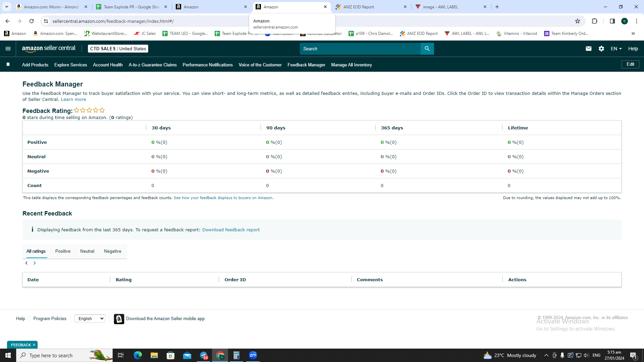This screenshot has width=644, height=362.
Task: Click the bookmark flag icon in navigation bar
Action: click(8, 64)
